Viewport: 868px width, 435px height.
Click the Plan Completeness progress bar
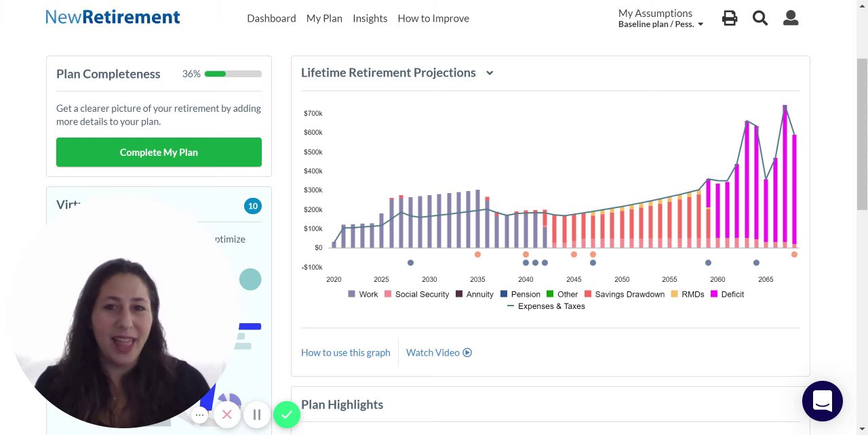click(233, 74)
